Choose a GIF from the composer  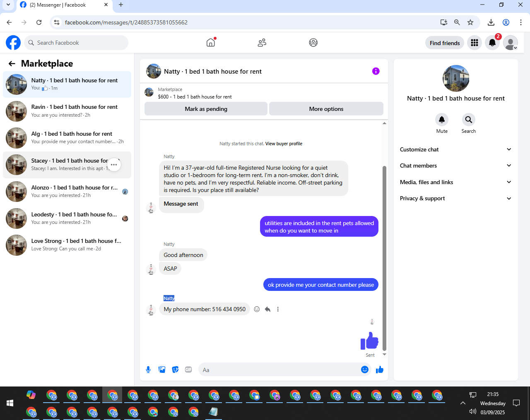click(x=188, y=370)
